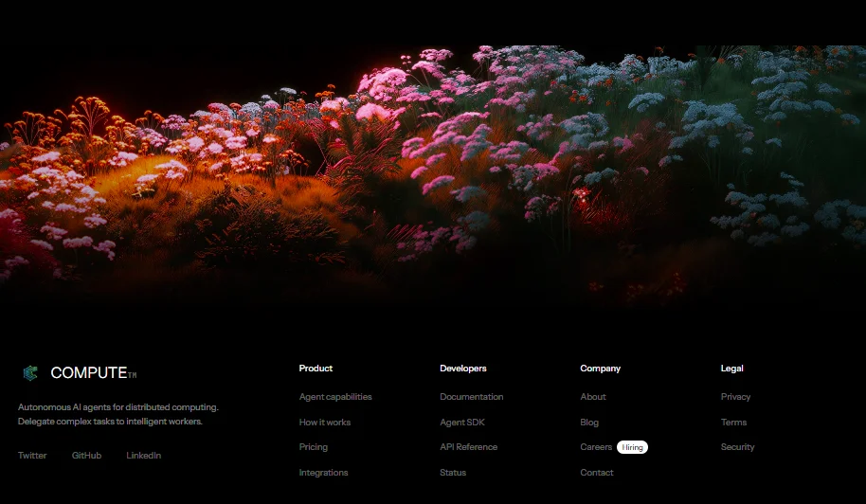Read the Privacy policy link
The height and width of the screenshot is (504, 866).
pos(735,397)
